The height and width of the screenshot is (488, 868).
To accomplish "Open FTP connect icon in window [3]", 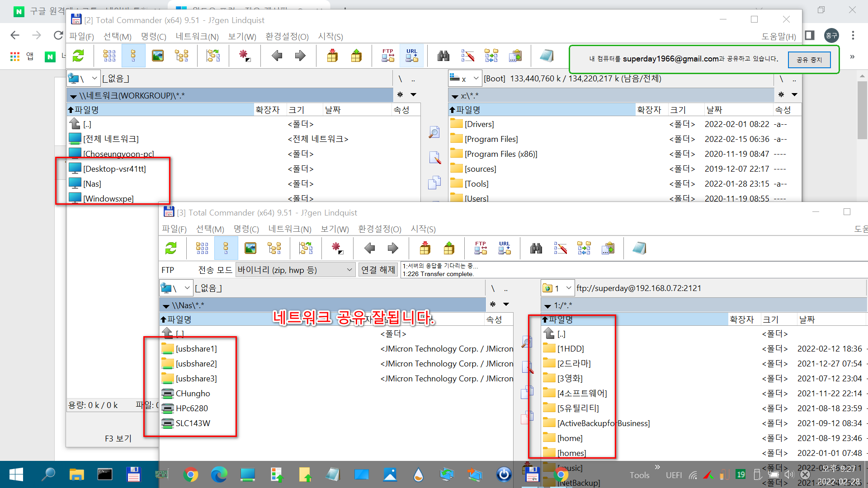I will pyautogui.click(x=481, y=248).
